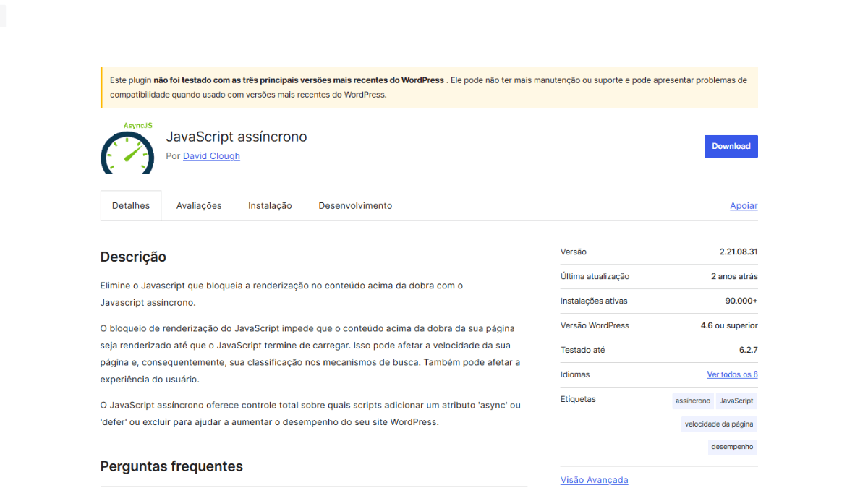Click the JavaScript assíncrono plugin title

point(237,137)
